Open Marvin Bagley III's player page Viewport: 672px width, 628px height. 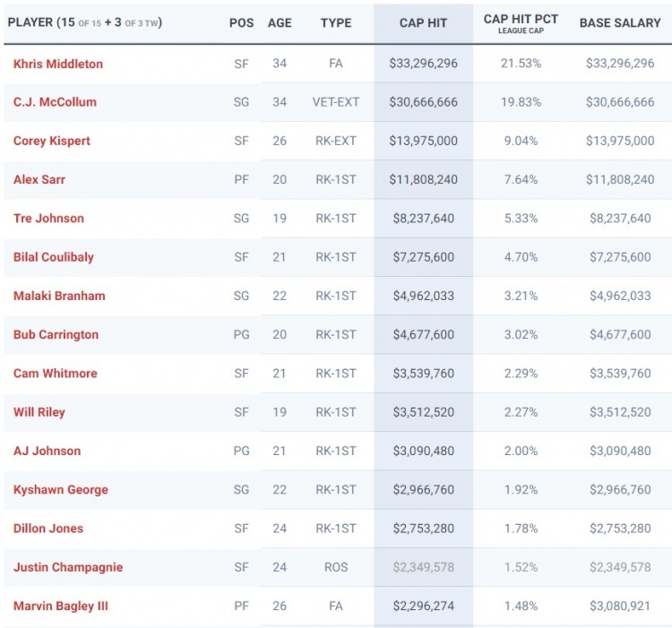(x=61, y=606)
